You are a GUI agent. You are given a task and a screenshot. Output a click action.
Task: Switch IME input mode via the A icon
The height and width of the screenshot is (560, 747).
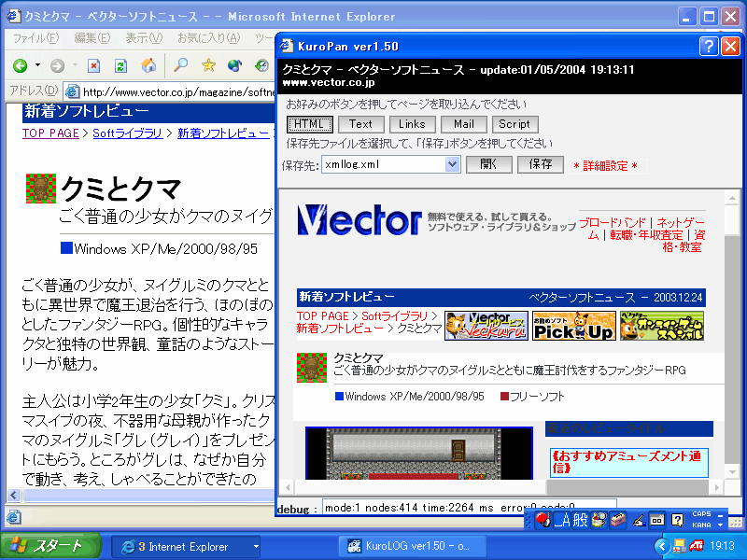562,520
